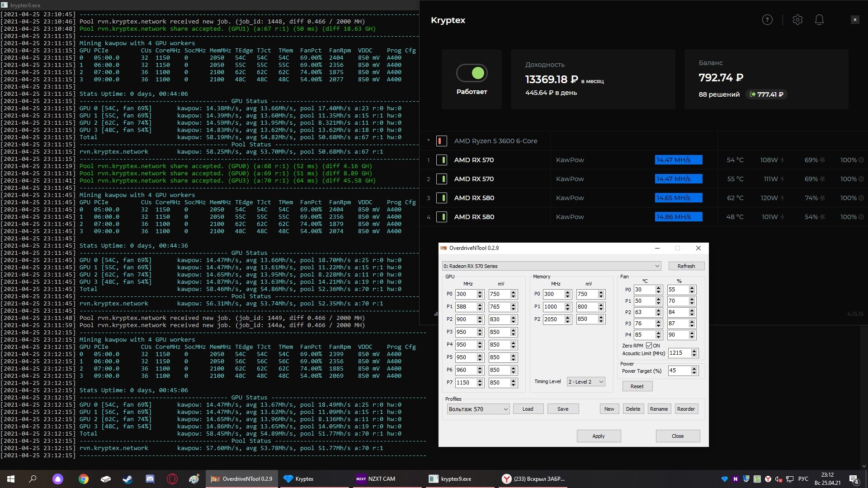Open Google Chrome from the taskbar

[x=83, y=479]
